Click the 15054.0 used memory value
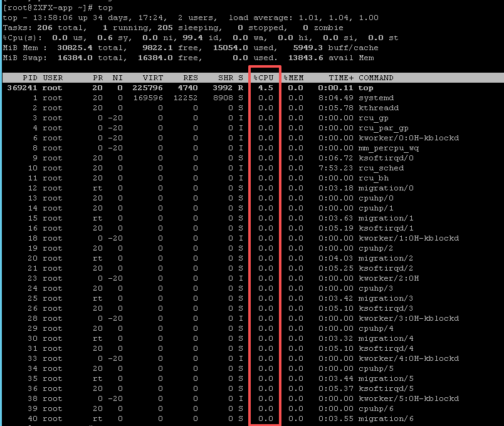 (231, 48)
